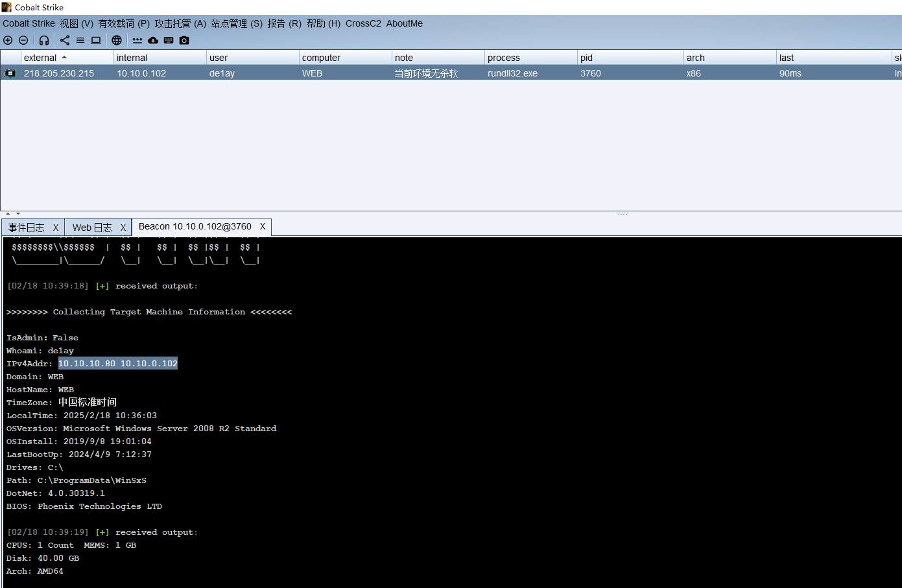Click the disconnect minus icon in toolbar

23,40
